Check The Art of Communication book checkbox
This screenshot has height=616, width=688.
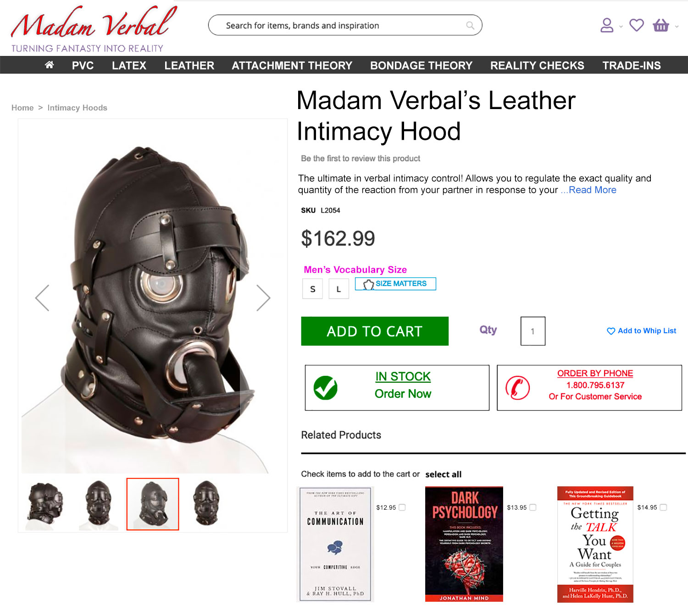tap(402, 507)
